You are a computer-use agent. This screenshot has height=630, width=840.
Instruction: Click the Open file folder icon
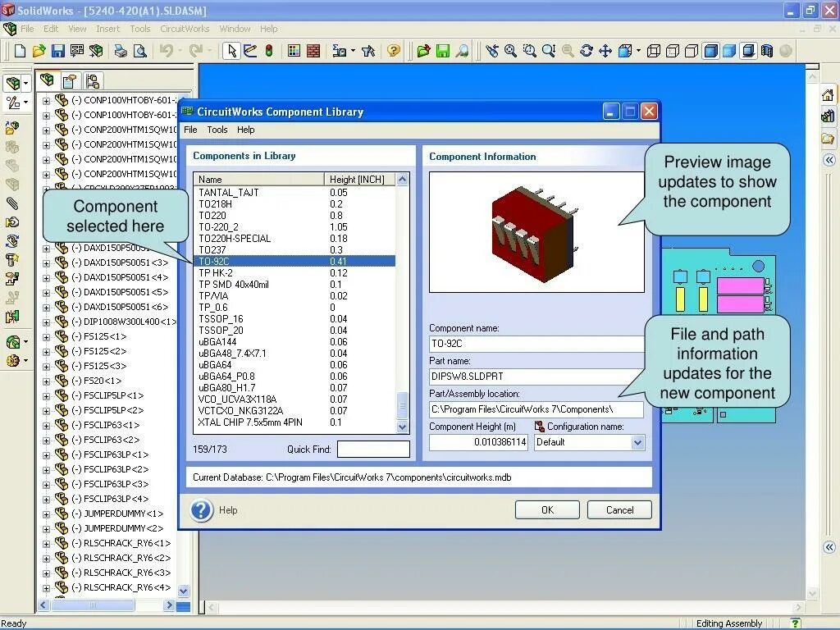click(39, 51)
